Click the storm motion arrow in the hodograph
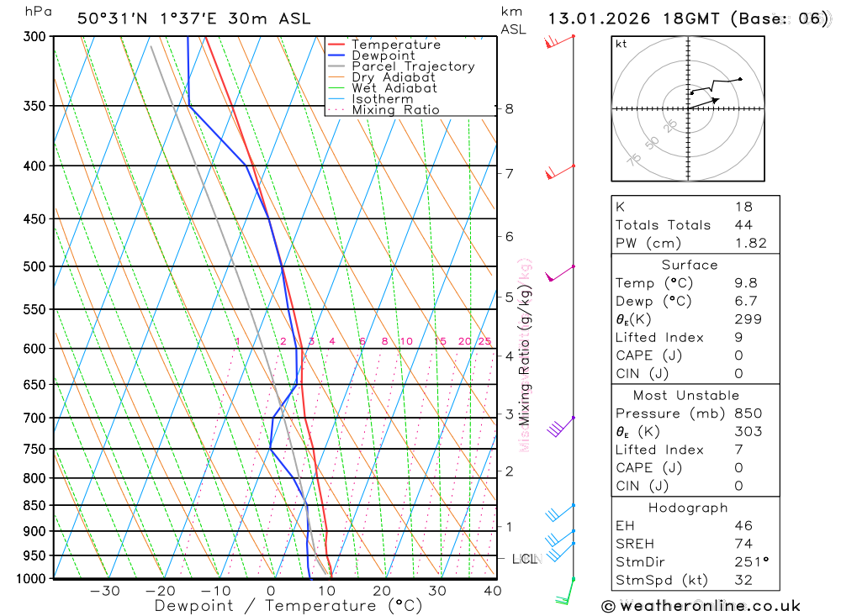This screenshot has height=616, width=841. 705,103
